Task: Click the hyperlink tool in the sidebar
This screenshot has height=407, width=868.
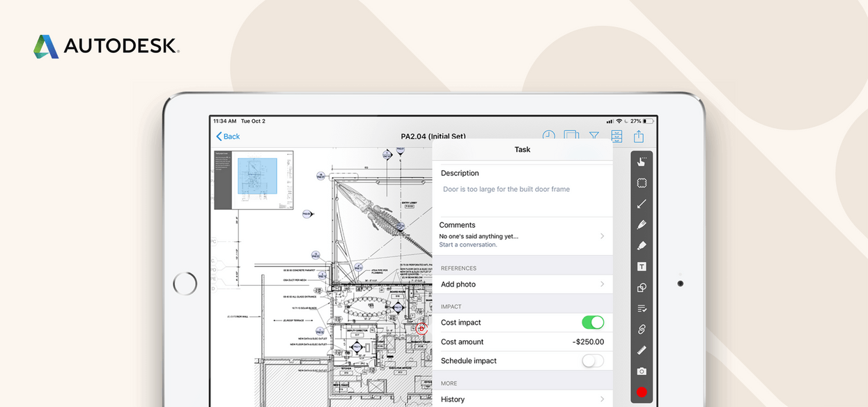Action: [x=641, y=329]
